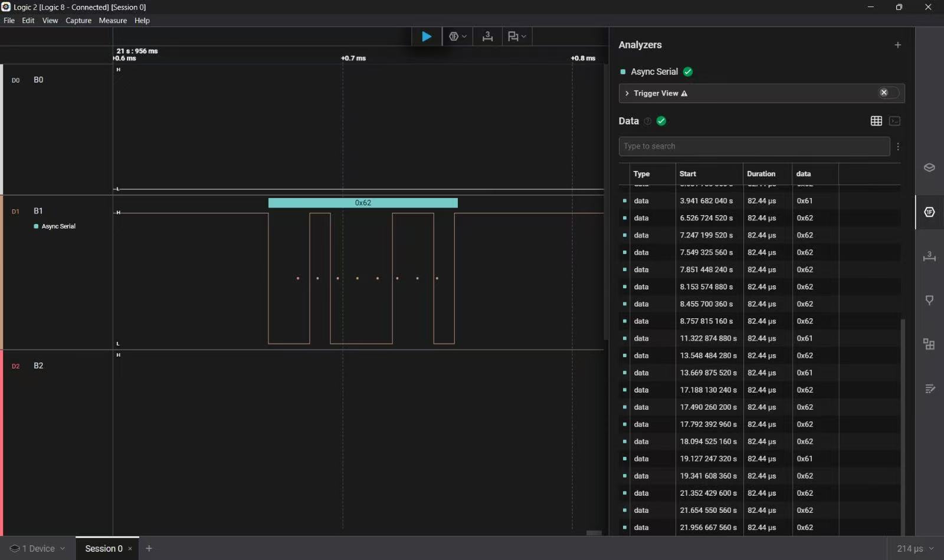Toggle the Trigger View switch

click(x=888, y=93)
